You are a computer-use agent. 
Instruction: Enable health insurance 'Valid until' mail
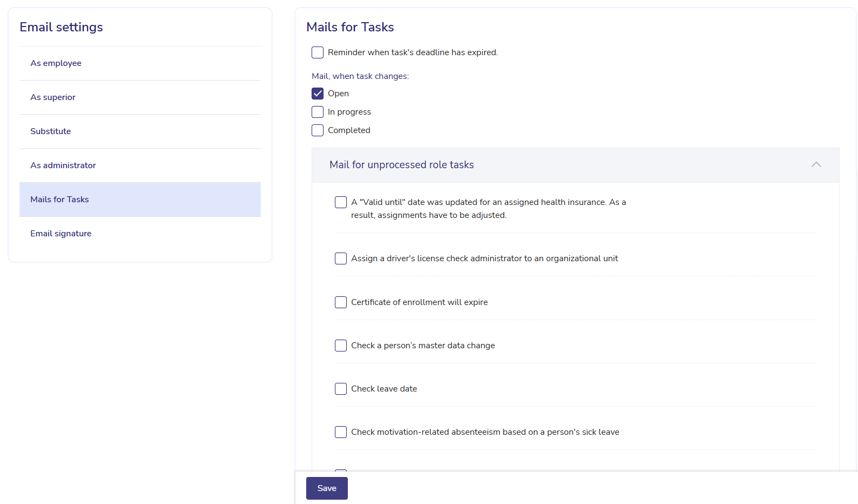click(341, 202)
